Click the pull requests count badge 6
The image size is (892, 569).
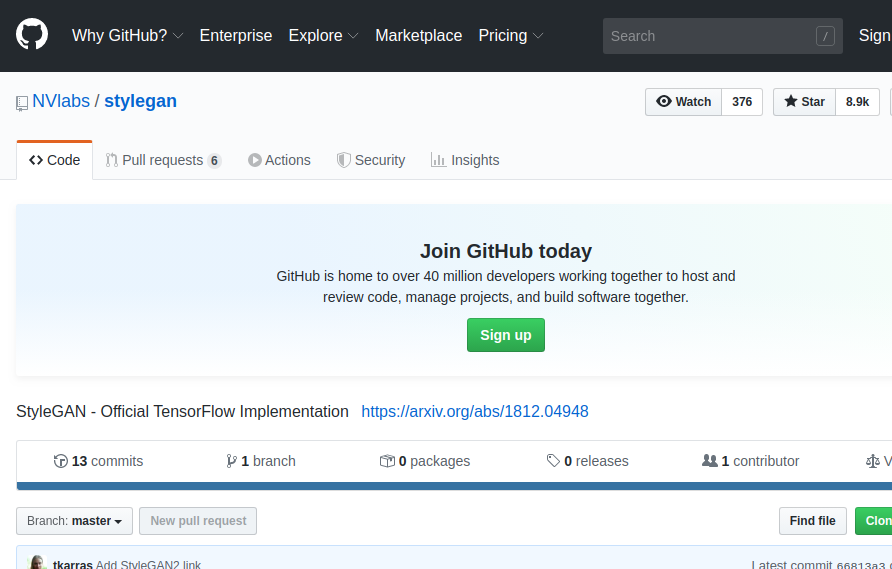coord(214,161)
